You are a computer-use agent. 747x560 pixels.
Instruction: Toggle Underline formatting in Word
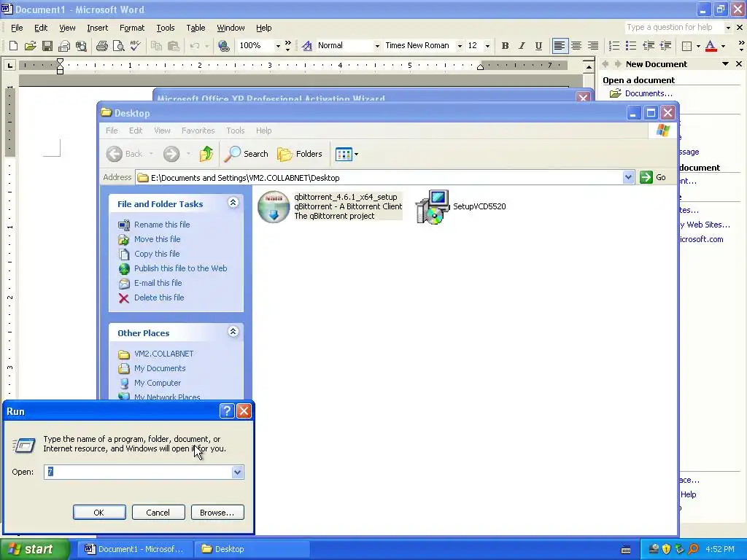point(538,46)
